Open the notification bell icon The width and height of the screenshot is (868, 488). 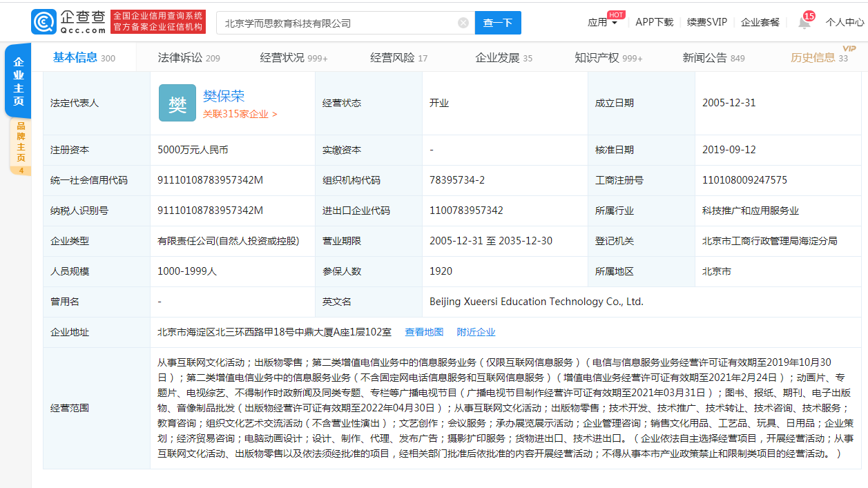tap(804, 22)
